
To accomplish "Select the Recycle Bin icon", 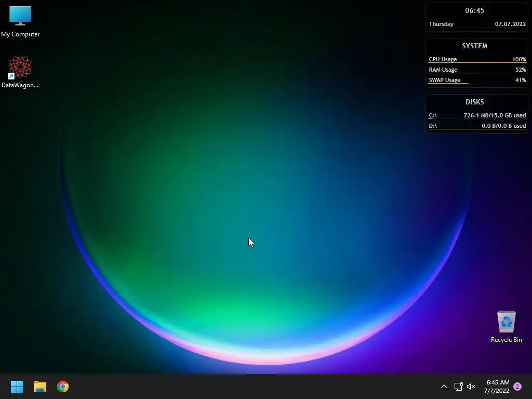I will tap(506, 327).
